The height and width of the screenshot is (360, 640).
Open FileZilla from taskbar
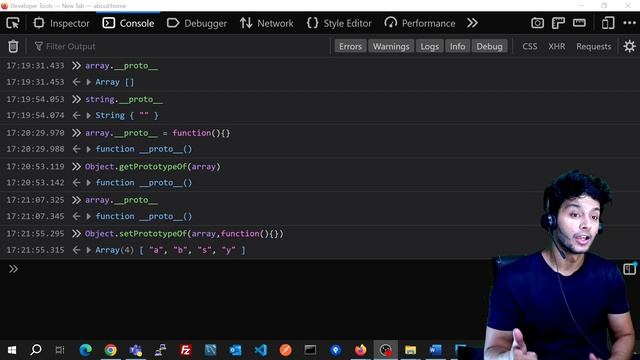(186, 350)
